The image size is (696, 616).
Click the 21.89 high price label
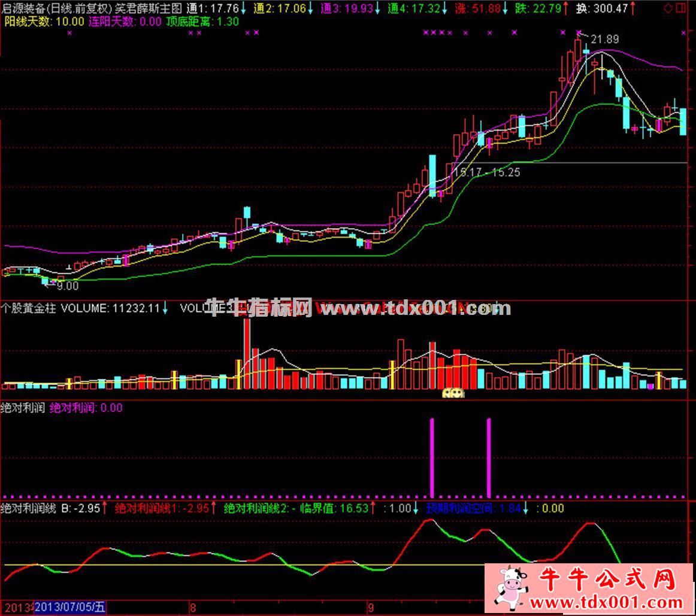[x=604, y=39]
